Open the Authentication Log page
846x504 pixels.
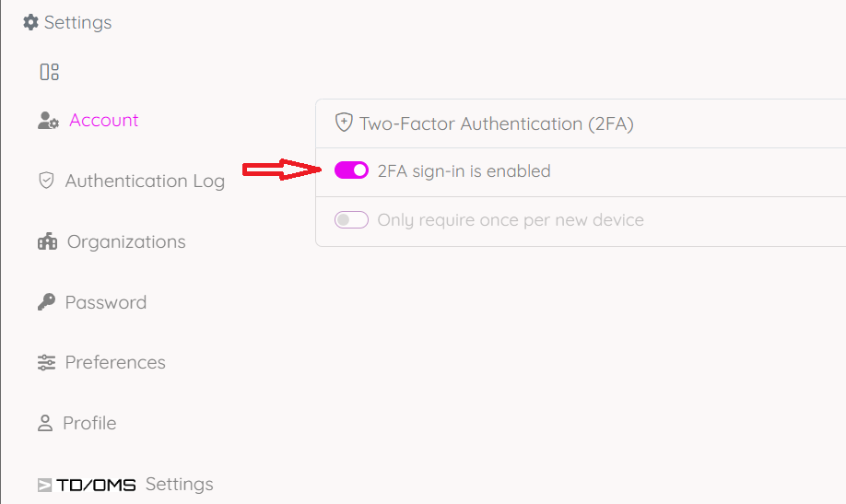click(145, 181)
